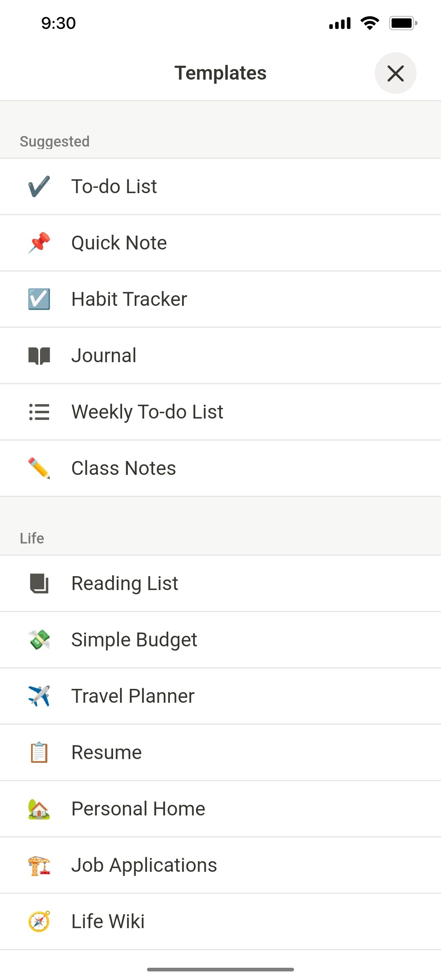Image resolution: width=441 pixels, height=980 pixels.
Task: Tap the crane icon for Job Applications
Action: pos(39,865)
